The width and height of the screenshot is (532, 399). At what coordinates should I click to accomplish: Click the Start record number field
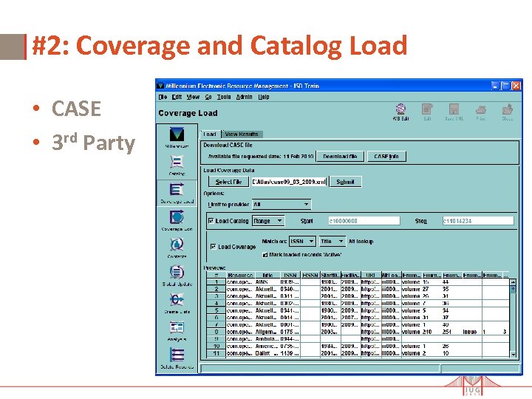[364, 221]
